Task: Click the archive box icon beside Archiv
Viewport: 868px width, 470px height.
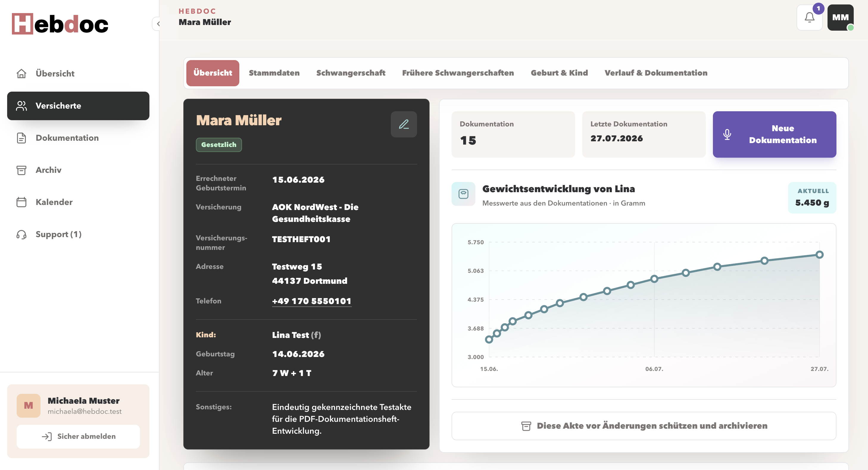Action: 21,170
